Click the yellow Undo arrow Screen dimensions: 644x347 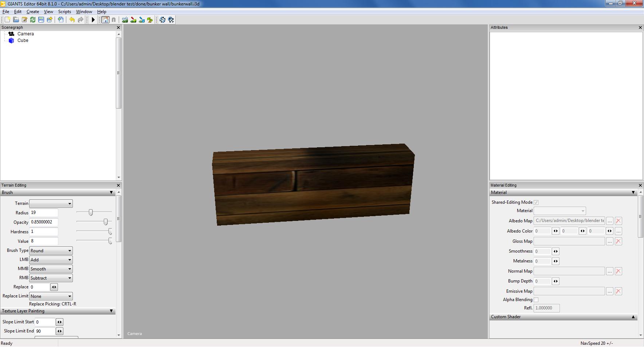(x=72, y=20)
